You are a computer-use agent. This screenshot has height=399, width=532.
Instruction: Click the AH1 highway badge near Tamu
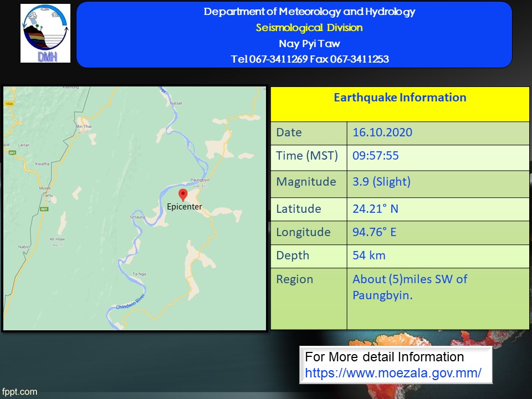45,209
